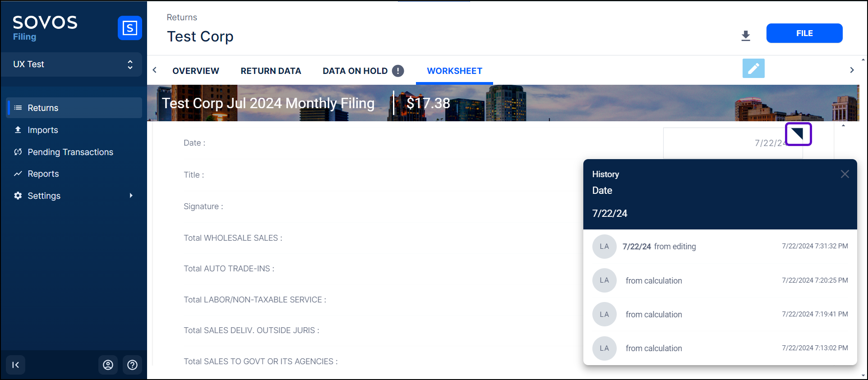The height and width of the screenshot is (380, 868).
Task: Click the Data On Hold alert icon
Action: click(398, 71)
